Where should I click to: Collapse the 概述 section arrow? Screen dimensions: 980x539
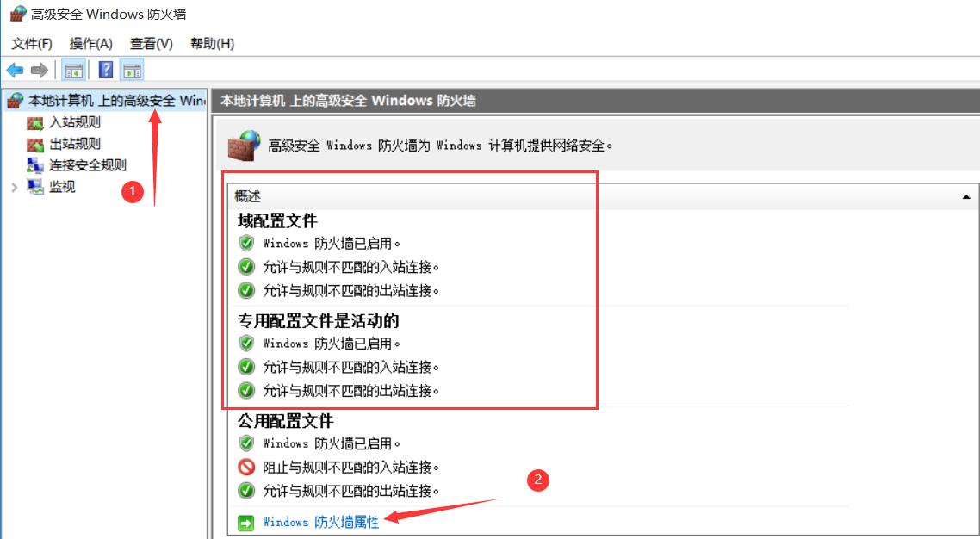(966, 196)
